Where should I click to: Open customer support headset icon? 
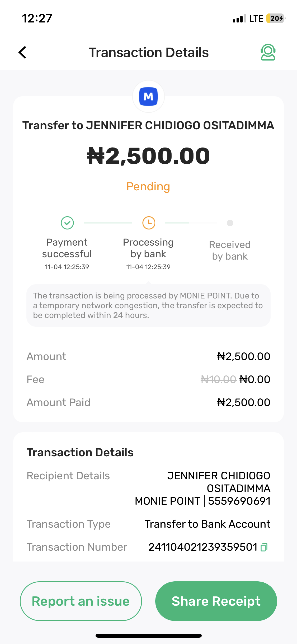[268, 52]
